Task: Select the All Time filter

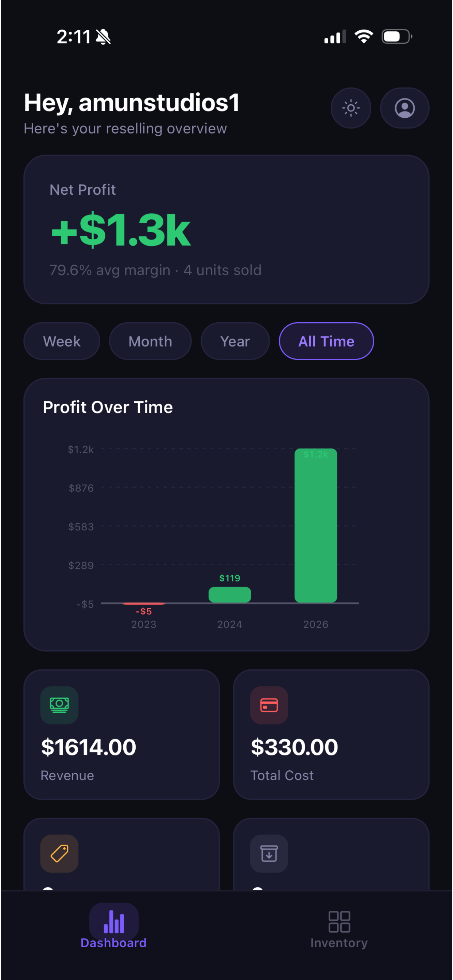Action: click(x=326, y=341)
